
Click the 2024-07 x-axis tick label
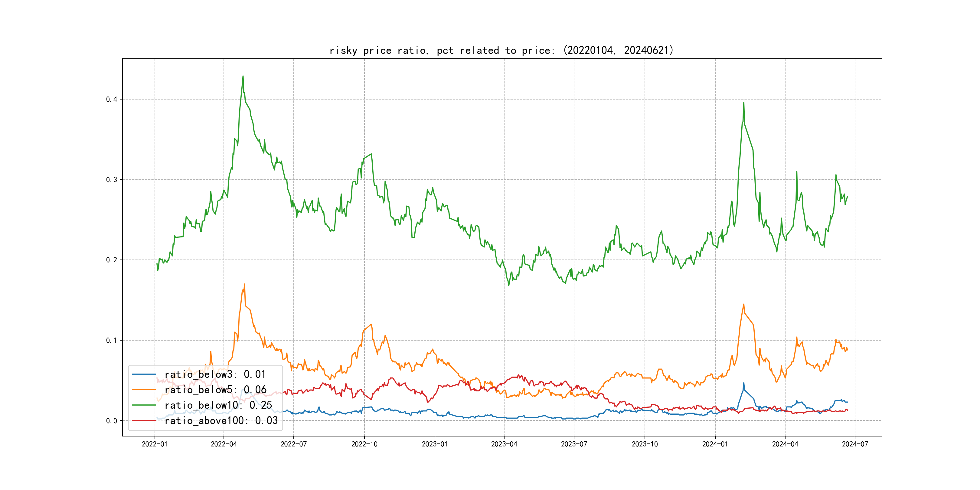coord(855,444)
